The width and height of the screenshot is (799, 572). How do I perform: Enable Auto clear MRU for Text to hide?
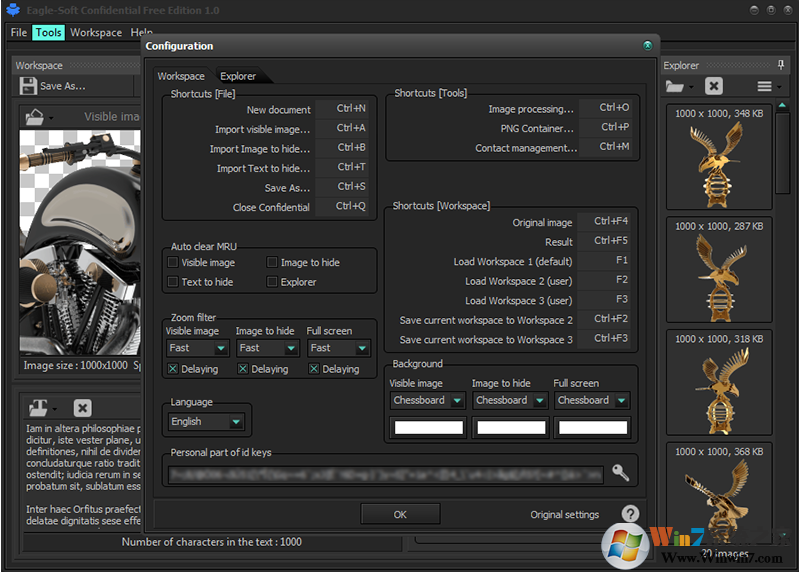[173, 282]
